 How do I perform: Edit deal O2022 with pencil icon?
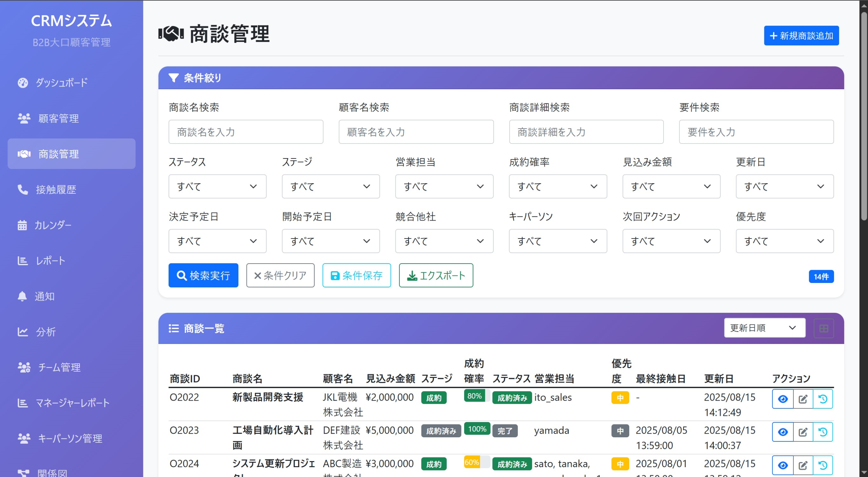803,399
